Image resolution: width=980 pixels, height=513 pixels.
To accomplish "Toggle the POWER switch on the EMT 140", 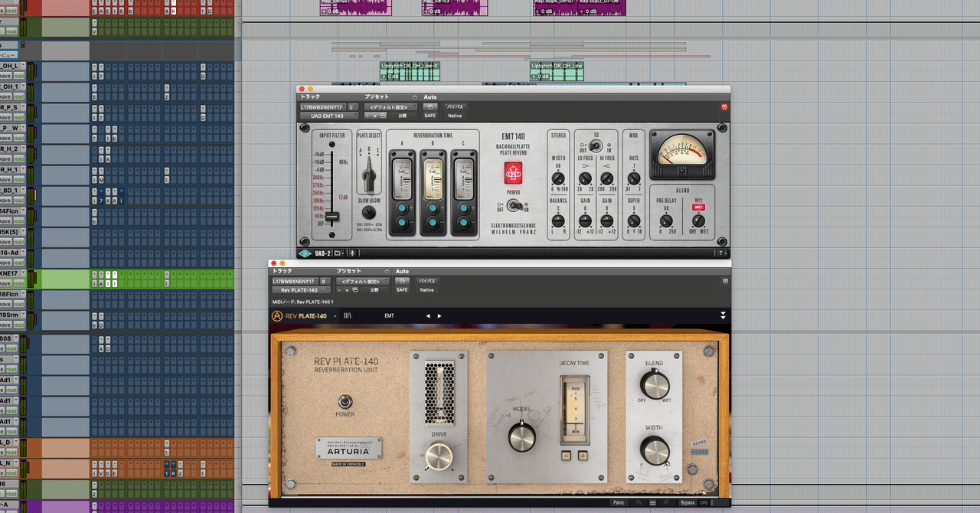I will 514,205.
